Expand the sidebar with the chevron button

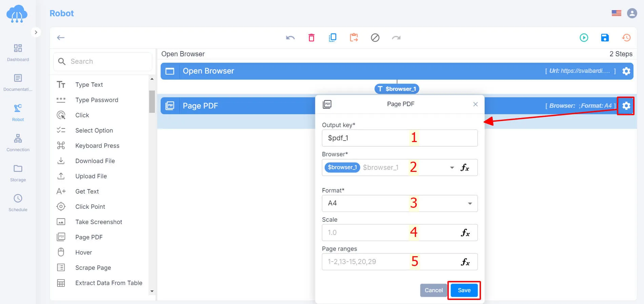coord(36,32)
